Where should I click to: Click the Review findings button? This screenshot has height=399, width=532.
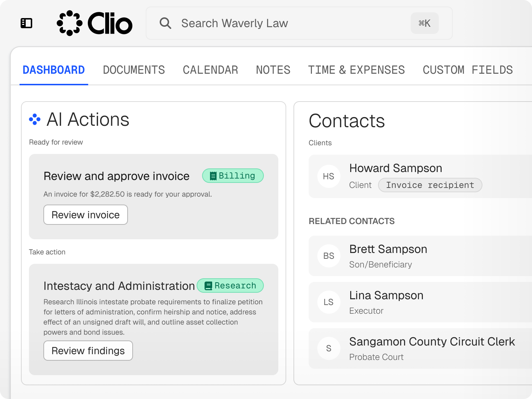click(88, 351)
